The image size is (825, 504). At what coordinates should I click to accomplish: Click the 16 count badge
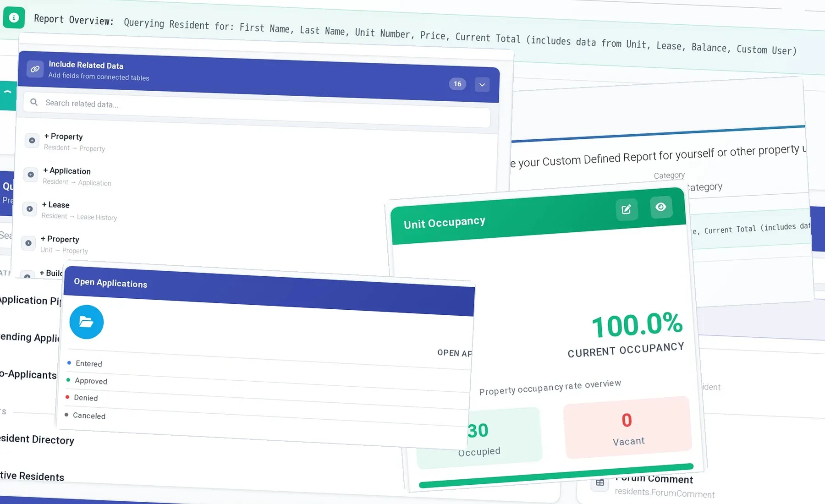457,84
